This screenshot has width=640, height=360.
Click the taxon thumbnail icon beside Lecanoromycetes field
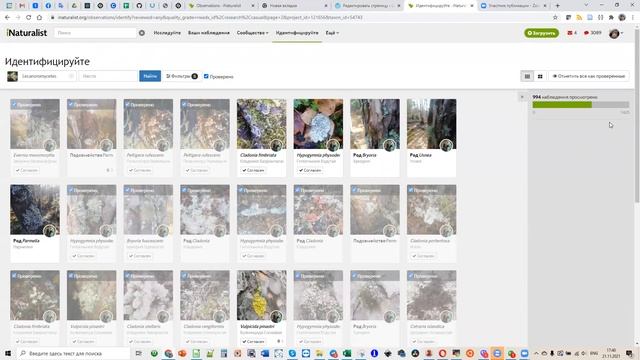click(x=12, y=76)
